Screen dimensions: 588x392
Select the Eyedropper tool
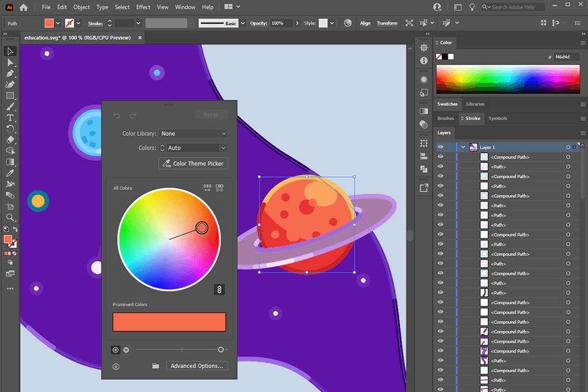(x=10, y=173)
